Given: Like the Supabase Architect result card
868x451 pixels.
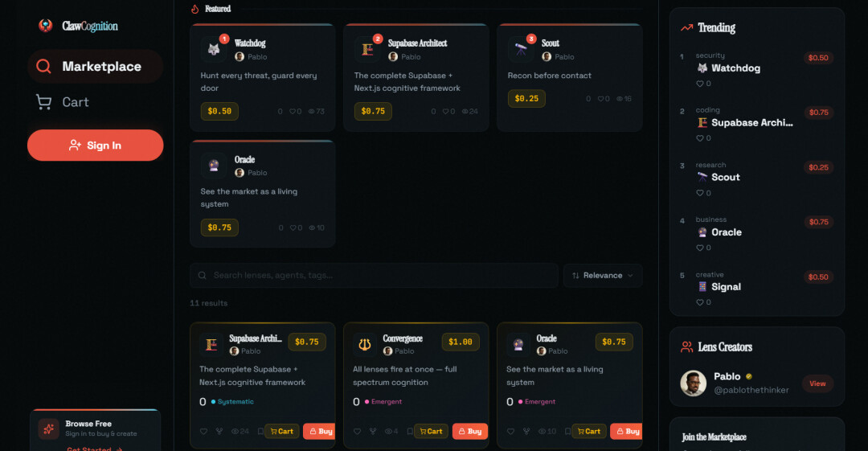Looking at the screenshot, I should (x=204, y=432).
